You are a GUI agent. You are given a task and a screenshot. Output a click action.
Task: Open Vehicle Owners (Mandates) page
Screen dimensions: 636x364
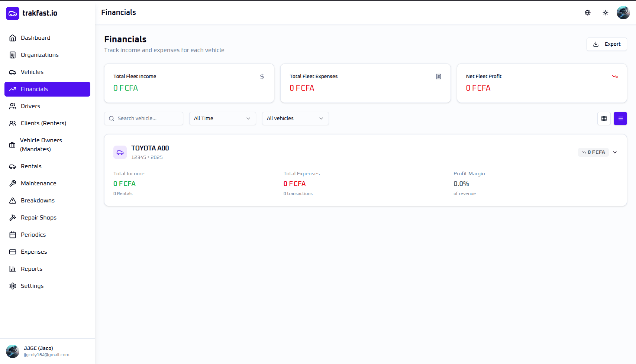[41, 145]
